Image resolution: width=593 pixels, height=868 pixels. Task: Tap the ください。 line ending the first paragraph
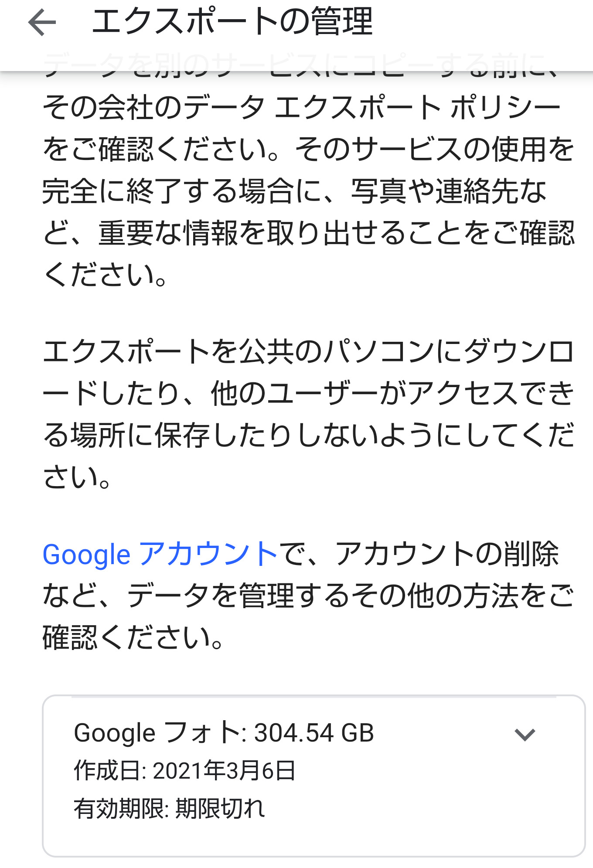(x=106, y=275)
